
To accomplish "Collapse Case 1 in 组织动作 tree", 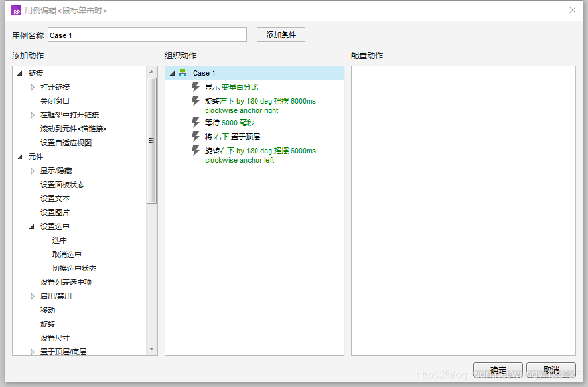I will pyautogui.click(x=173, y=73).
